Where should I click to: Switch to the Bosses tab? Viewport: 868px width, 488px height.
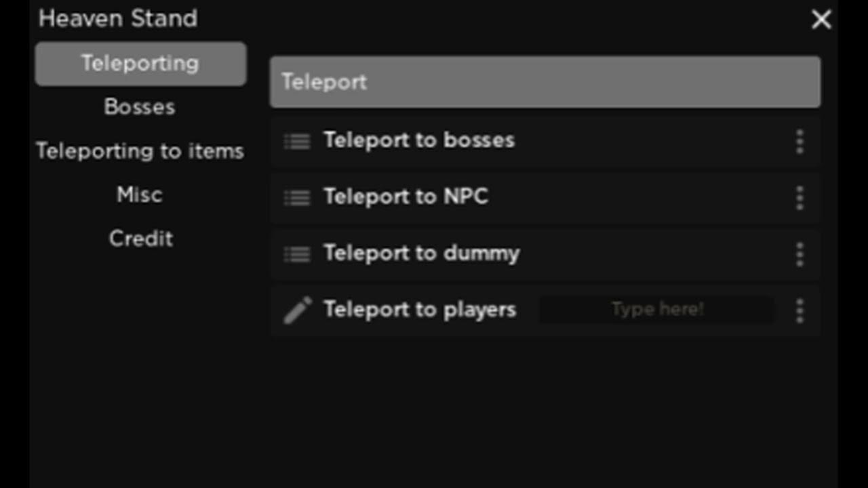[140, 107]
